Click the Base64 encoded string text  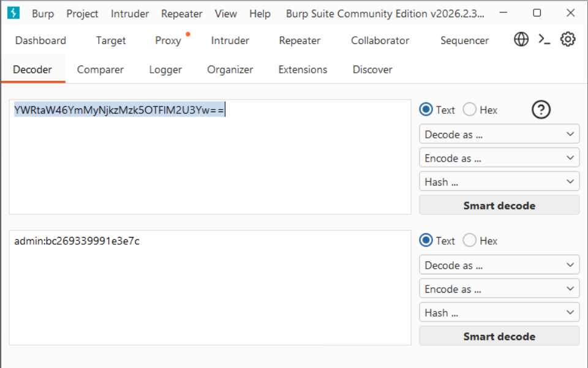[x=119, y=110]
